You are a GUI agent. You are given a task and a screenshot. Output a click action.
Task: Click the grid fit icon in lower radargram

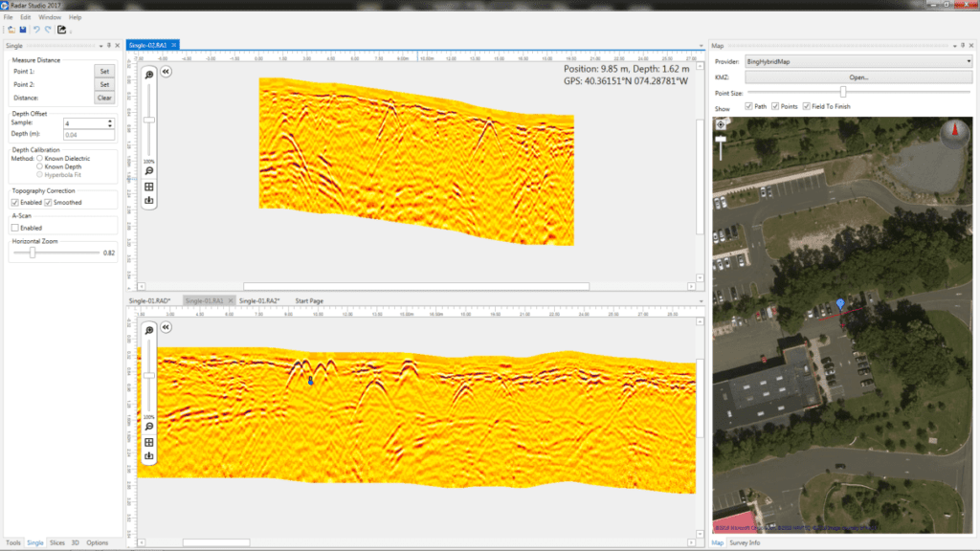(149, 442)
